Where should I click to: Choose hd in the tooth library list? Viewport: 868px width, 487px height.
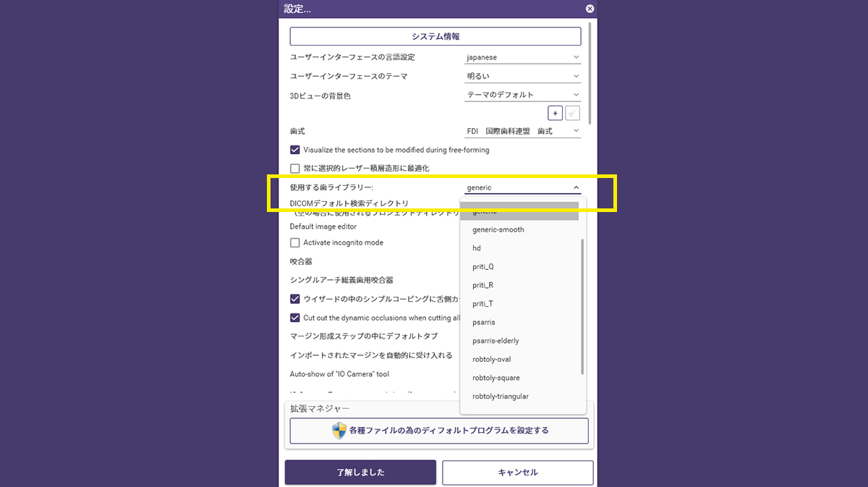click(x=477, y=248)
